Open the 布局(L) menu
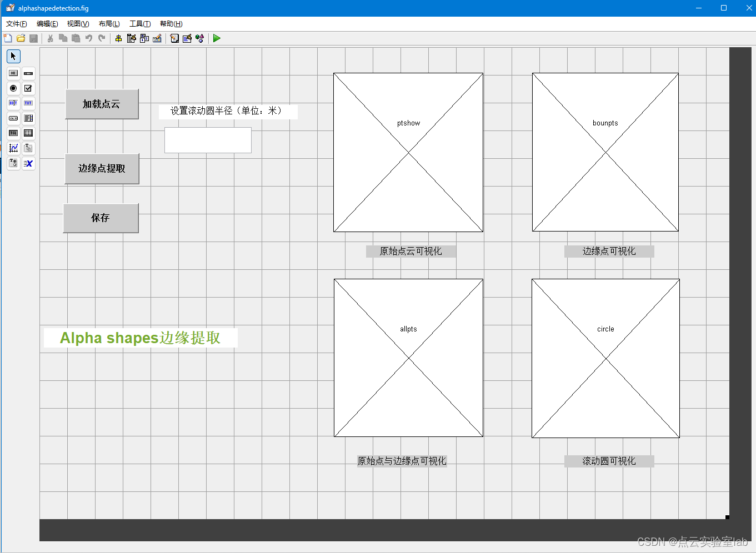The image size is (756, 553). click(109, 23)
